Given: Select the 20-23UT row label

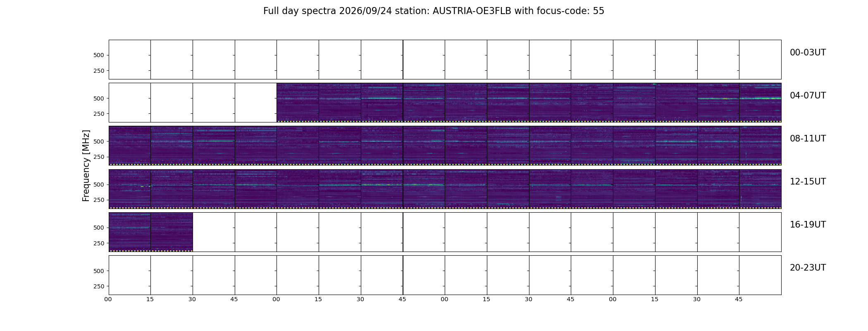Looking at the screenshot, I should point(808,268).
